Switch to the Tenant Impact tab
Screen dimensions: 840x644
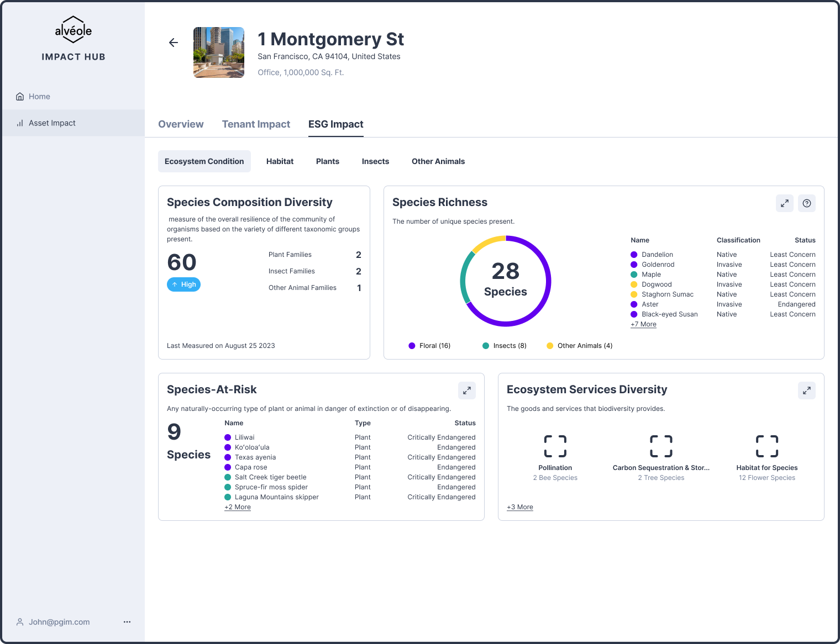pos(256,124)
